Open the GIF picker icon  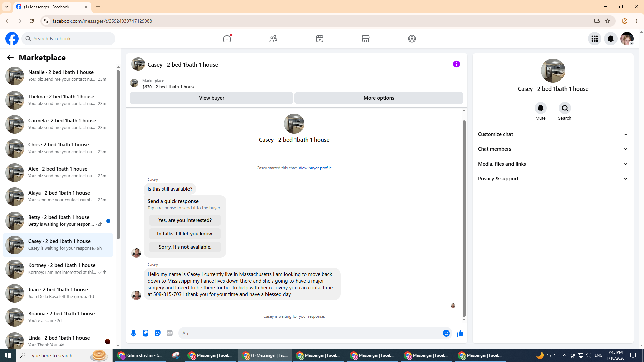tap(170, 333)
